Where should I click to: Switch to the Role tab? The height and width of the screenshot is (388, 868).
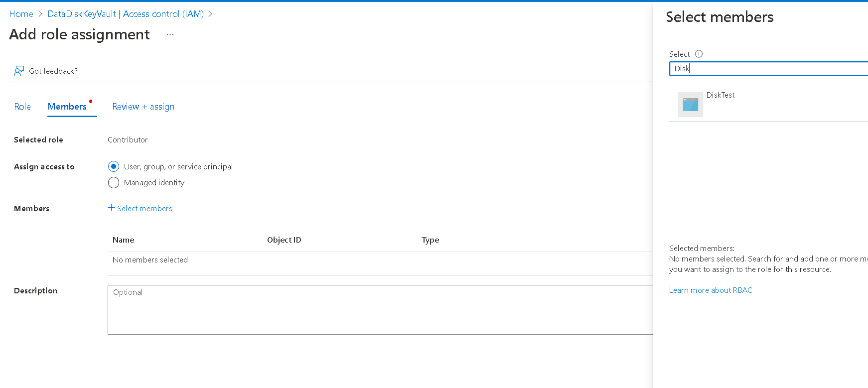tap(22, 107)
